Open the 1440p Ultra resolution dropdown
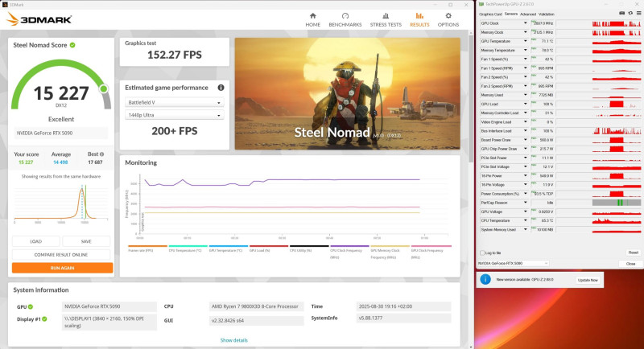The image size is (644, 349). (x=174, y=115)
